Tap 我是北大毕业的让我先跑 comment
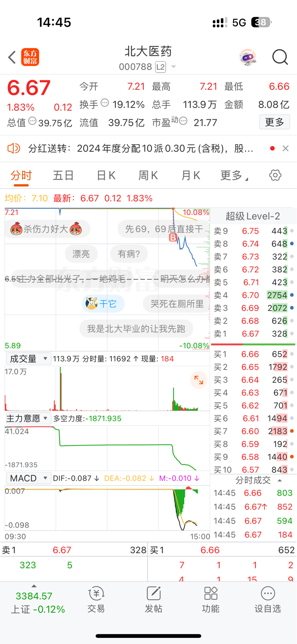Screen dimensions: 297x644 [136, 329]
